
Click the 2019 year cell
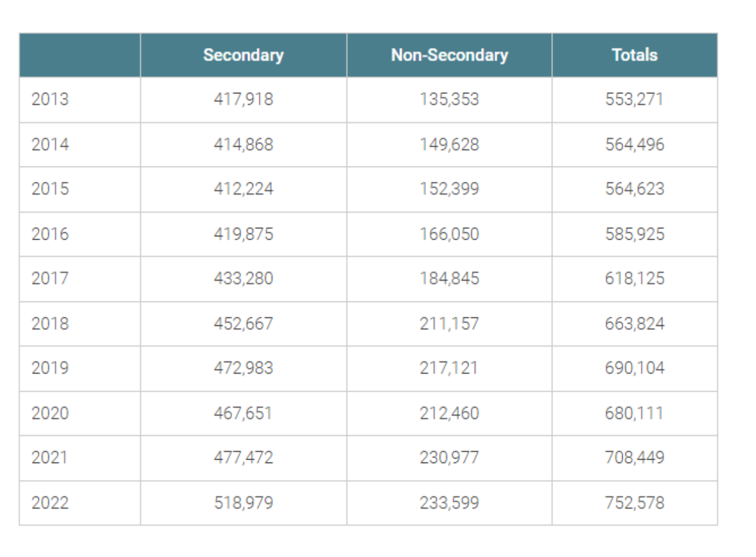click(x=50, y=368)
